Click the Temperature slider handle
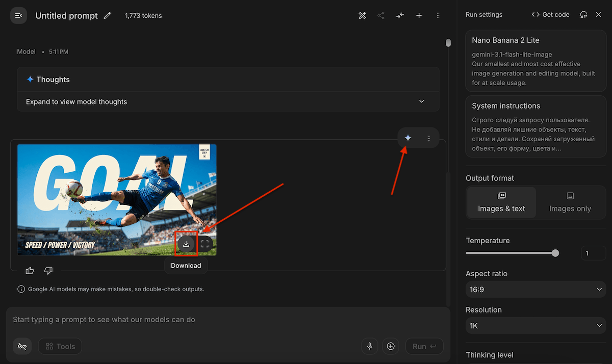 555,253
